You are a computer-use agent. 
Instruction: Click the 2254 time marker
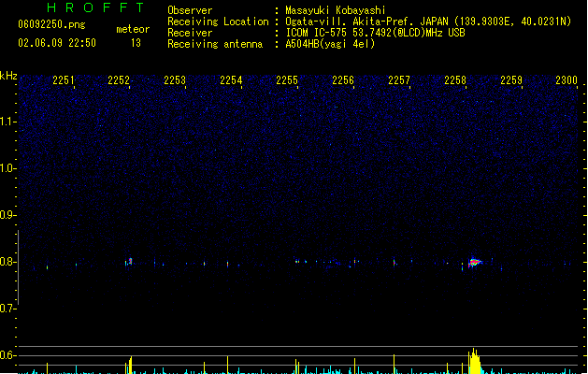click(231, 80)
